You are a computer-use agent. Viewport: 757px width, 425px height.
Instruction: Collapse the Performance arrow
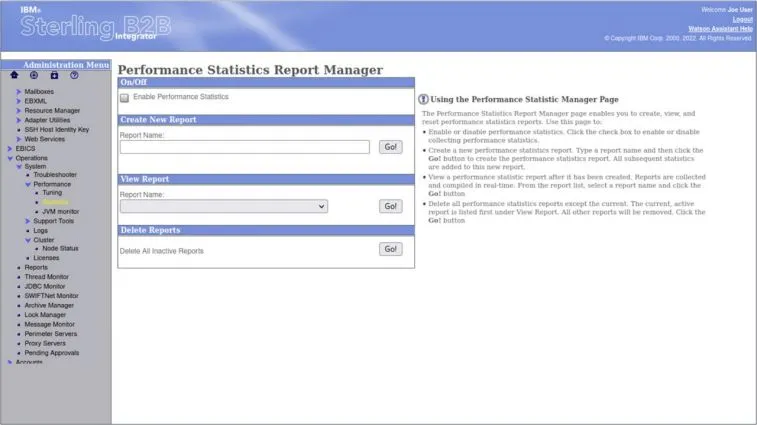[x=28, y=184]
